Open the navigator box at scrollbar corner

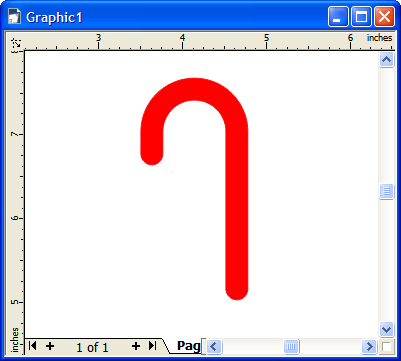[387, 347]
